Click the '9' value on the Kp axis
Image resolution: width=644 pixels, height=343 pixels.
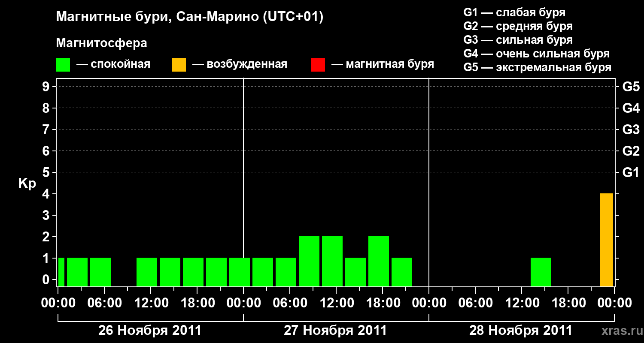47,87
